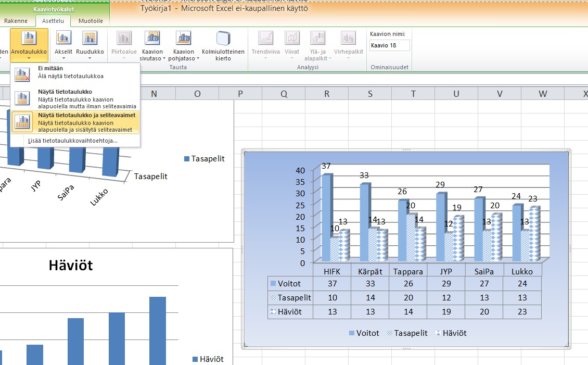Screen dimensions: 588x365
Task: Open the Akselit (axes) icon menu
Action: [63, 39]
